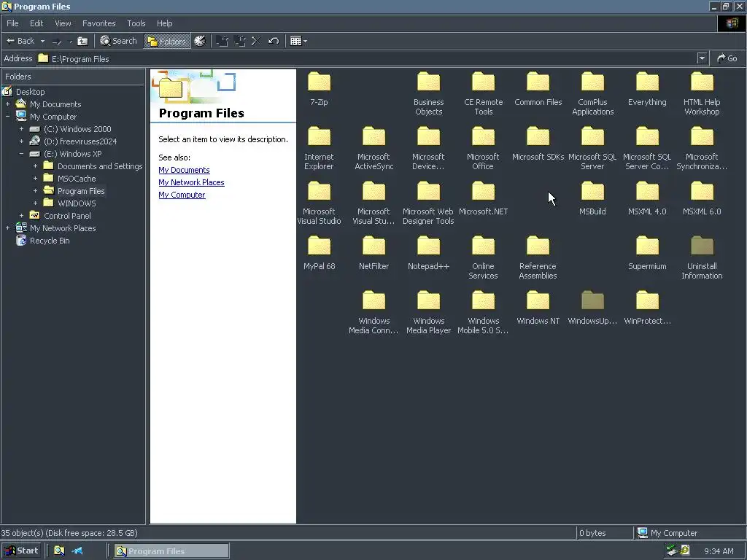
Task: Select the ComPlus Applications folder
Action: [592, 93]
